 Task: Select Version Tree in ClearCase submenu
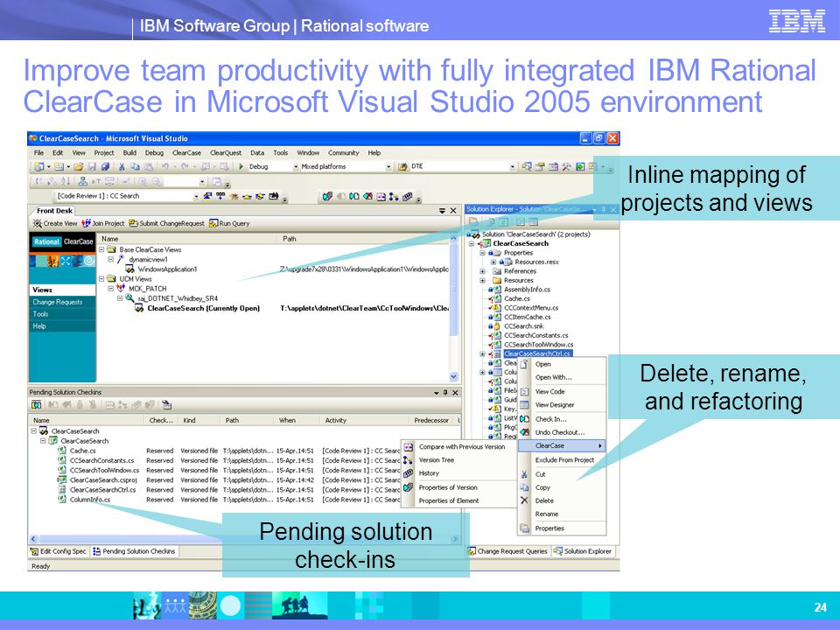(458, 460)
